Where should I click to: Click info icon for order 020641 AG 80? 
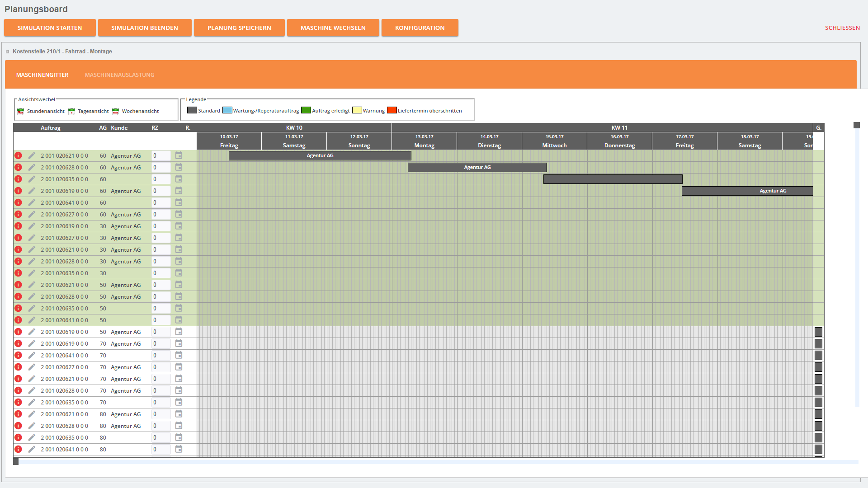[x=18, y=449]
